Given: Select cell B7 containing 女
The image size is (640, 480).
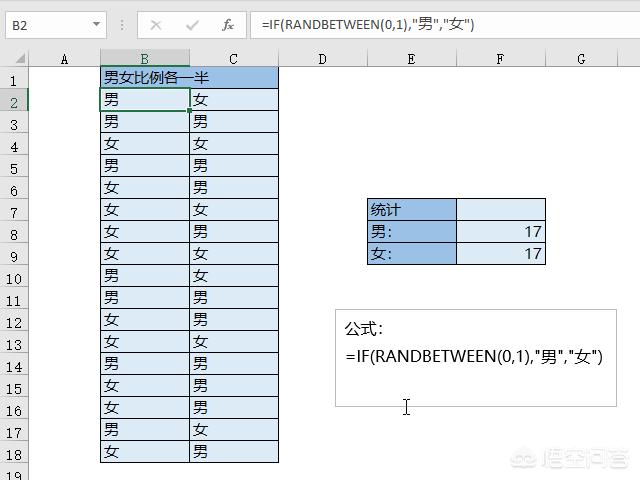Looking at the screenshot, I should (145, 210).
